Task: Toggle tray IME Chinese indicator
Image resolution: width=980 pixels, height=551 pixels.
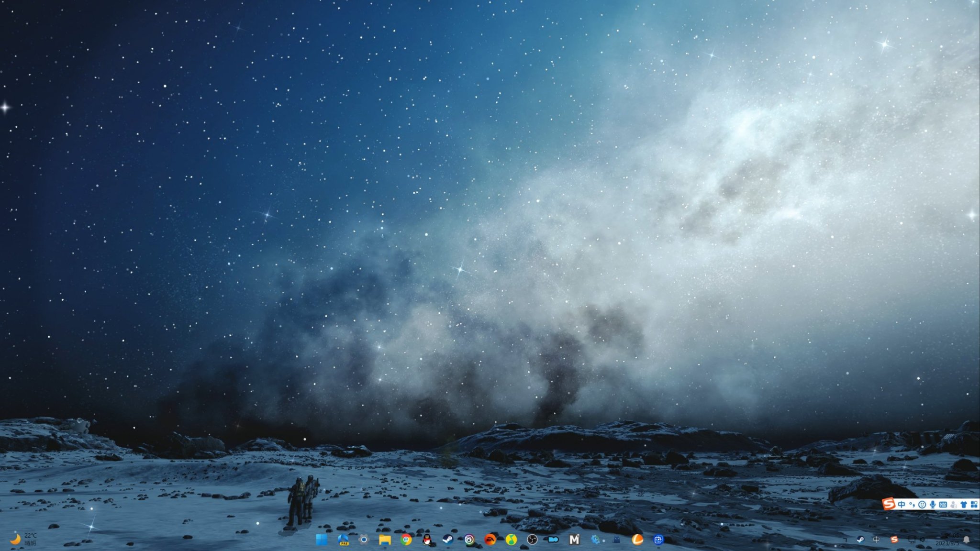Action: [x=876, y=540]
